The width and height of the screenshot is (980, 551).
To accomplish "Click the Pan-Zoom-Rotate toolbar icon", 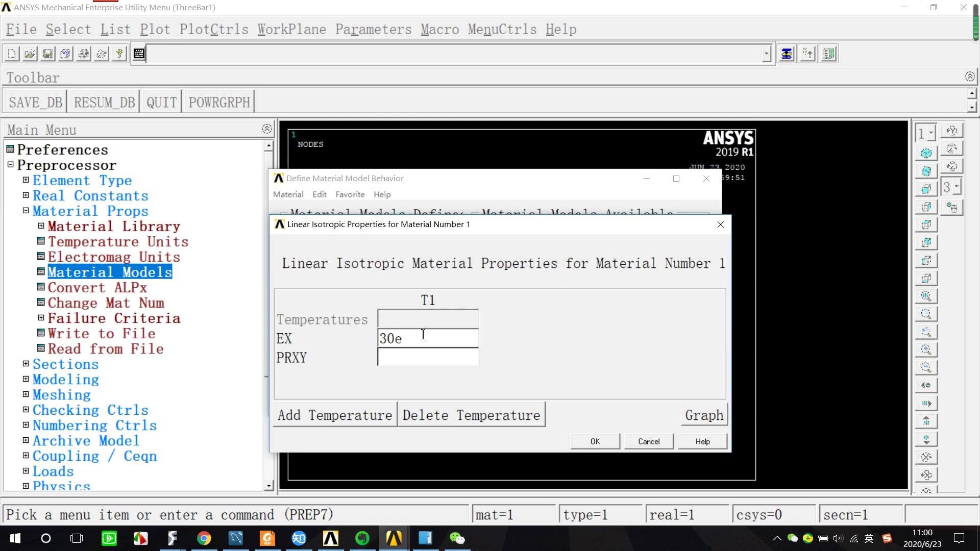I will point(65,54).
